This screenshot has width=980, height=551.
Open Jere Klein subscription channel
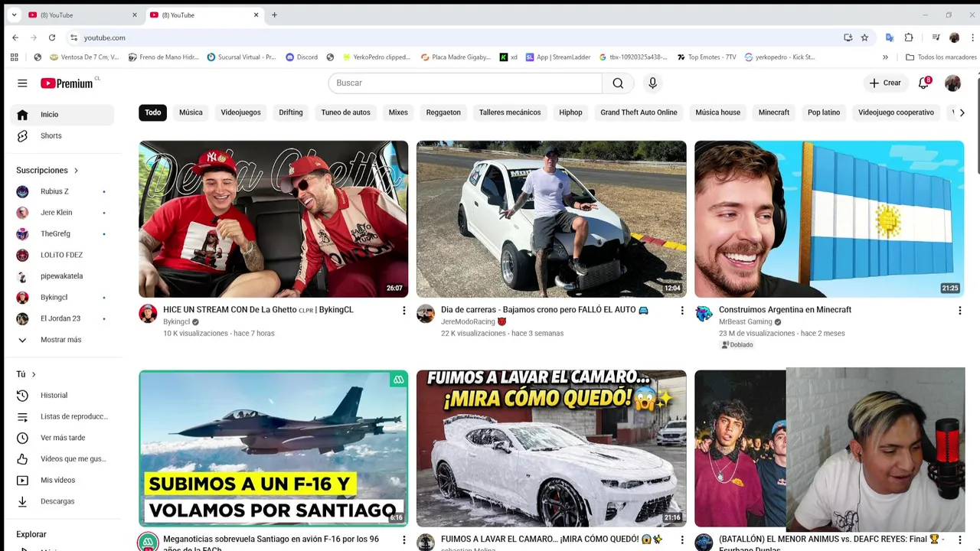(x=62, y=213)
